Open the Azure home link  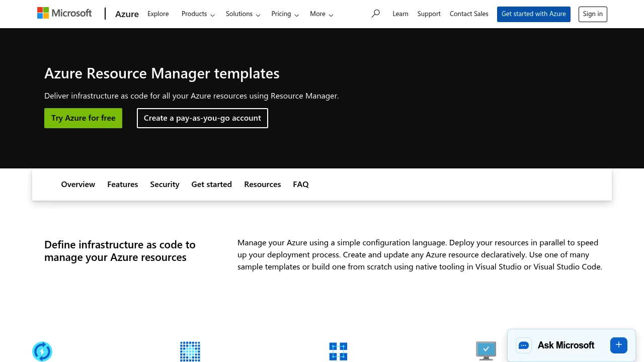coord(127,14)
